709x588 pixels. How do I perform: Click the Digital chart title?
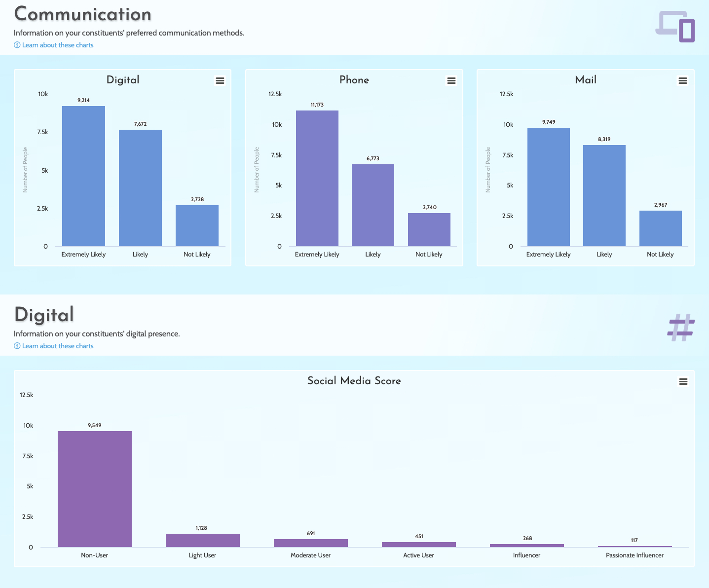(x=122, y=79)
